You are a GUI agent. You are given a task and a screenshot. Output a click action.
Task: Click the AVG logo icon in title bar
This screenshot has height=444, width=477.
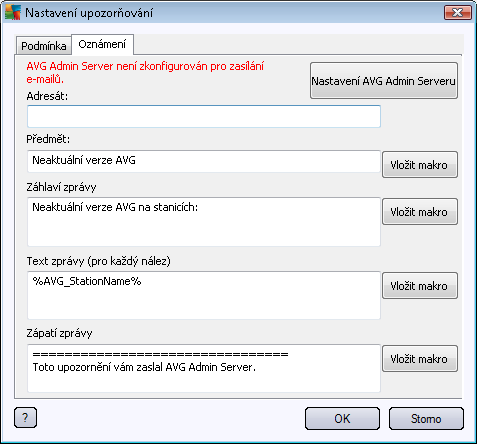(13, 13)
